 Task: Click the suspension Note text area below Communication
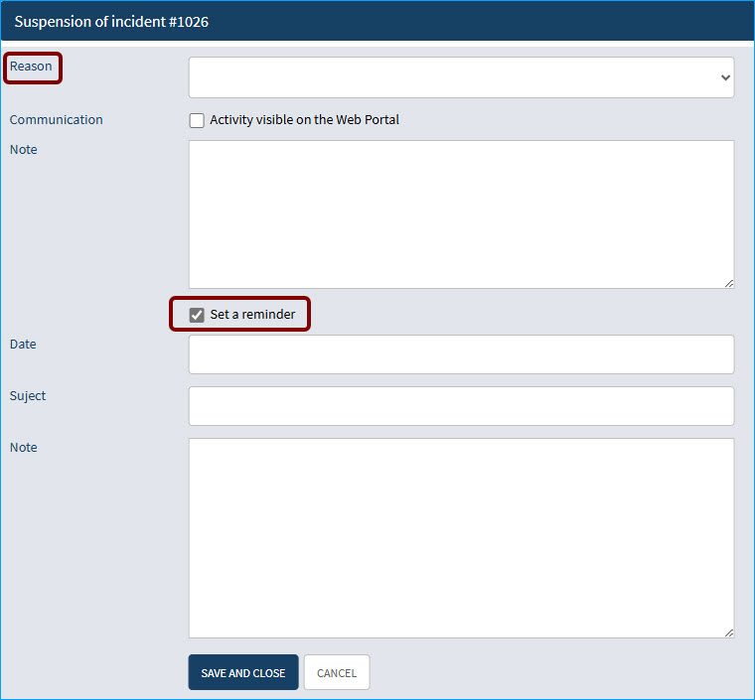point(461,214)
